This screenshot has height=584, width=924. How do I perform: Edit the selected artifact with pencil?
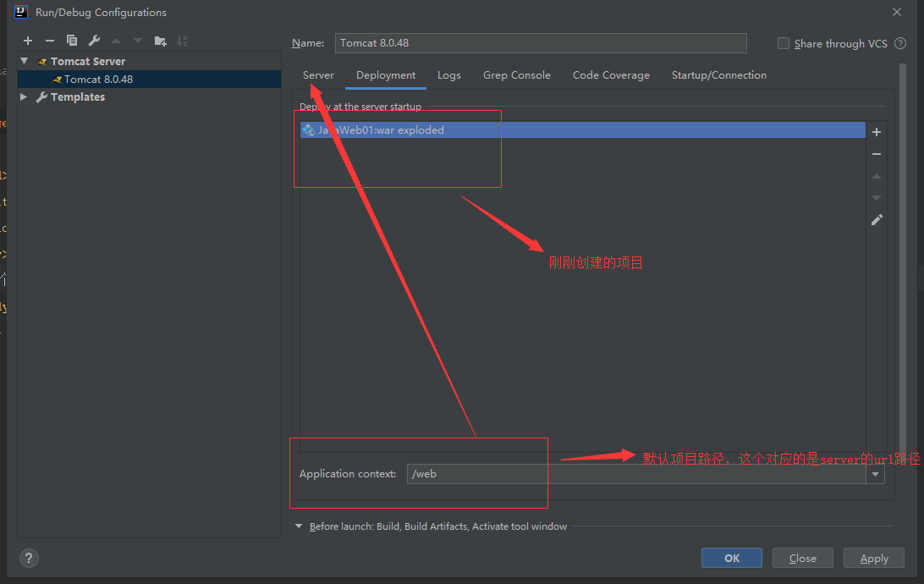point(877,220)
